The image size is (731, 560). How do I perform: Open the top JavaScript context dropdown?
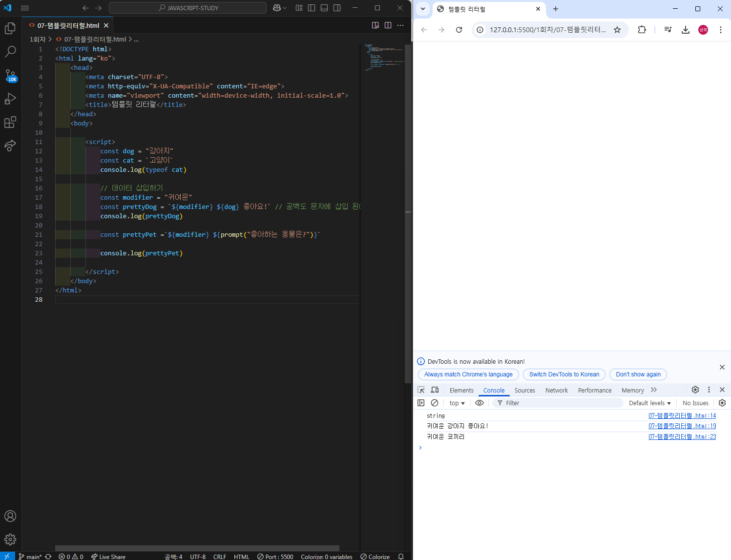[x=457, y=403]
